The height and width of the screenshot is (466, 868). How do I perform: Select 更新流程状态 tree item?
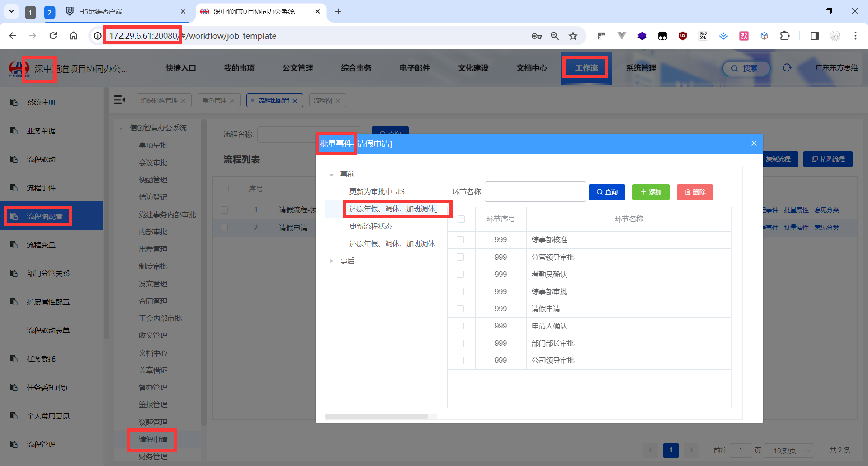[371, 226]
